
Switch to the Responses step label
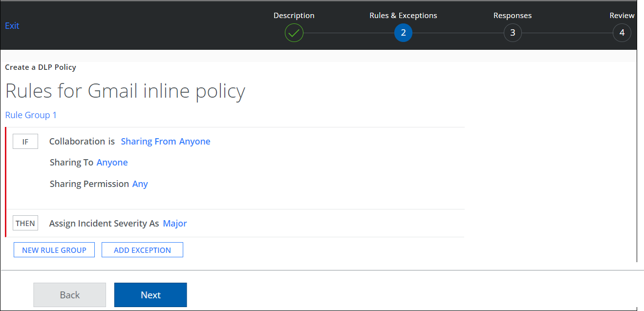[513, 16]
